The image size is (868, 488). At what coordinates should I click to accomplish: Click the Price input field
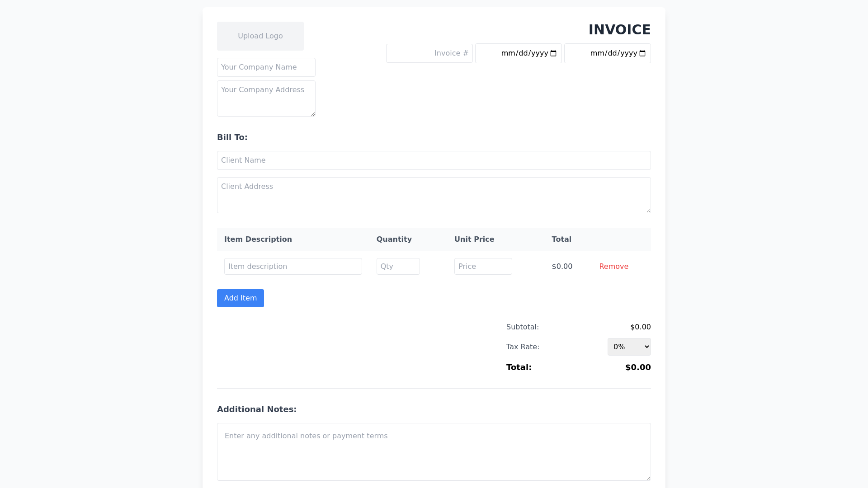483,267
